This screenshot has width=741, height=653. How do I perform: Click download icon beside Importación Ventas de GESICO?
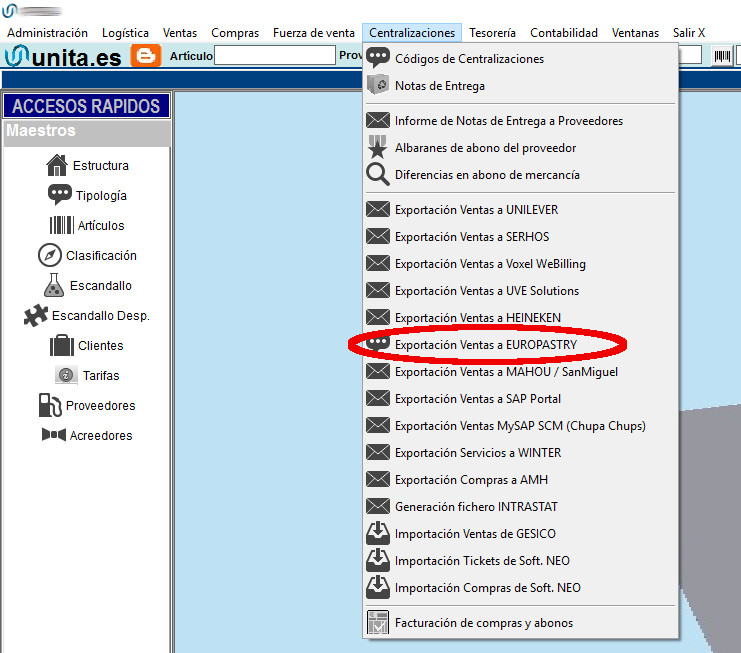point(378,533)
